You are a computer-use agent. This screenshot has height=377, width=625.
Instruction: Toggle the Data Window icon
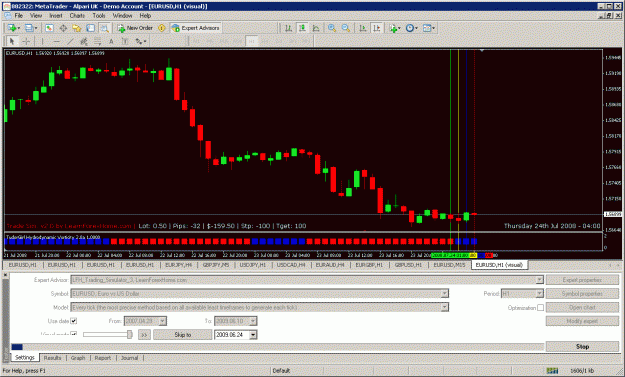63,28
